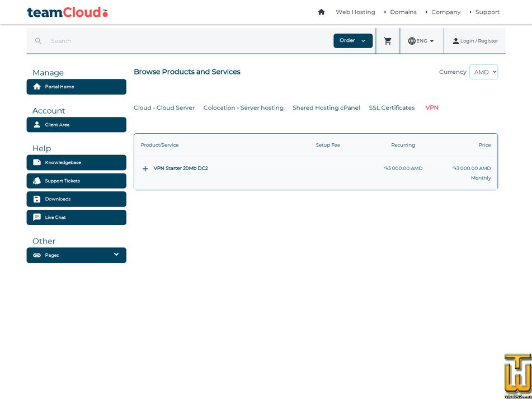The width and height of the screenshot is (532, 399).
Task: Click the person icon on Client Area
Action: [x=37, y=125]
